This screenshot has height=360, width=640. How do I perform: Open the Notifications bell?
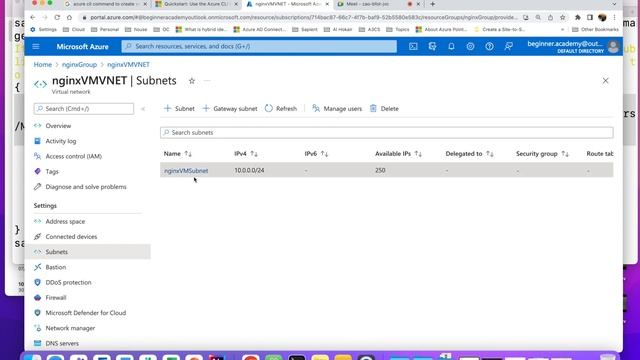(x=451, y=47)
